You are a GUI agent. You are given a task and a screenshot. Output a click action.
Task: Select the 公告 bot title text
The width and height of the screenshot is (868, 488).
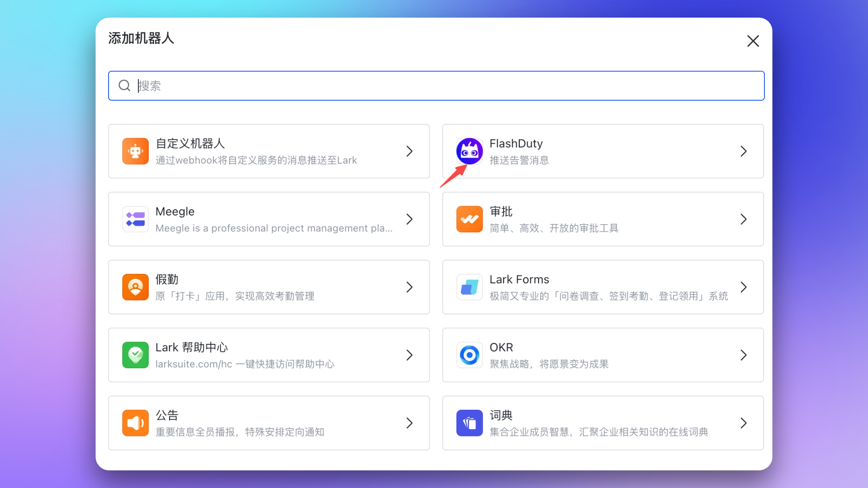click(167, 415)
